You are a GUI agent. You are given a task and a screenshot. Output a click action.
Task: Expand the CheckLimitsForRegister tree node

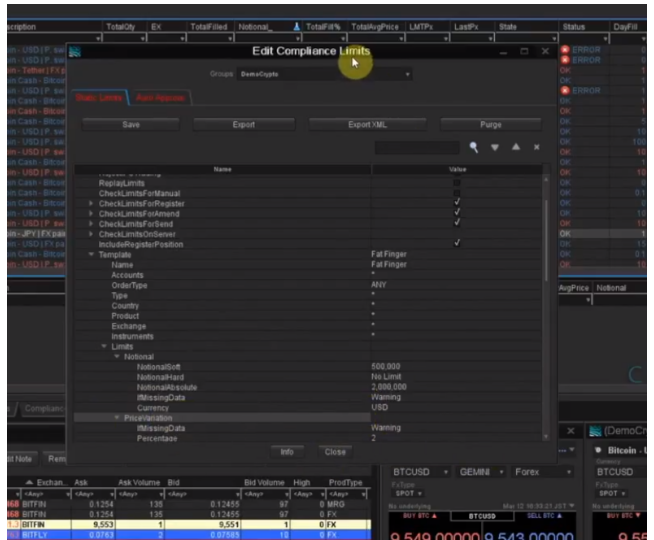[91, 203]
